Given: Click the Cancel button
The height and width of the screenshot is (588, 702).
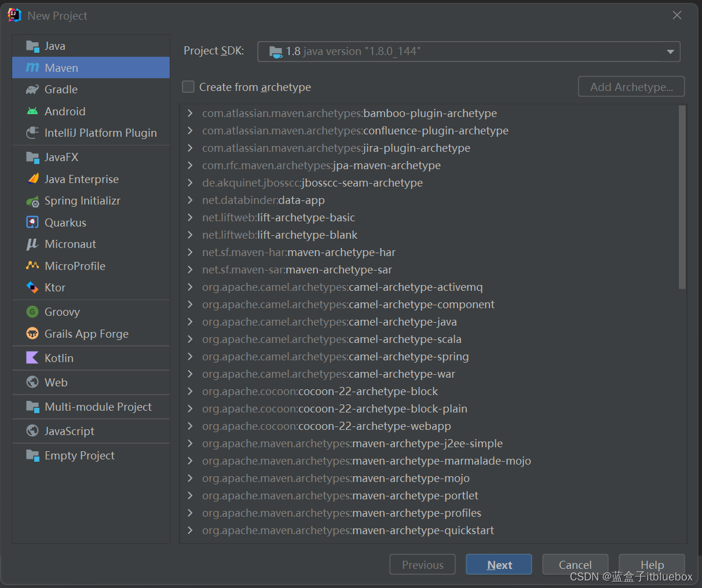Looking at the screenshot, I should tap(575, 564).
